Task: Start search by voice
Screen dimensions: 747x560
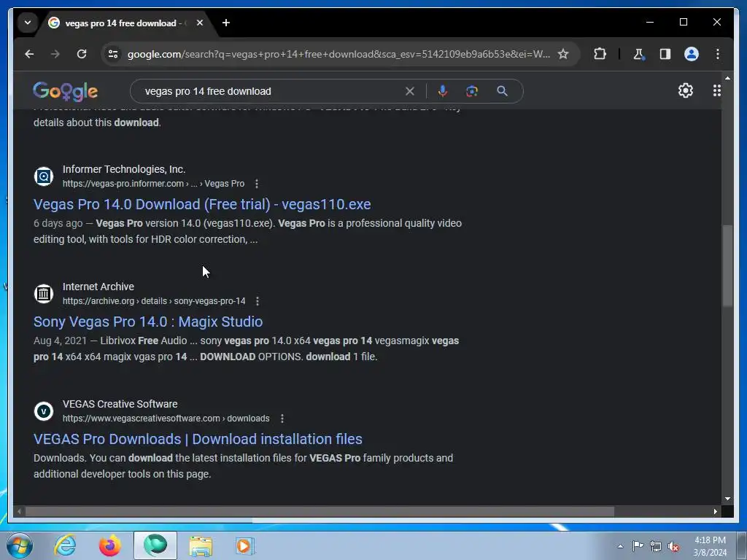Action: (x=443, y=91)
